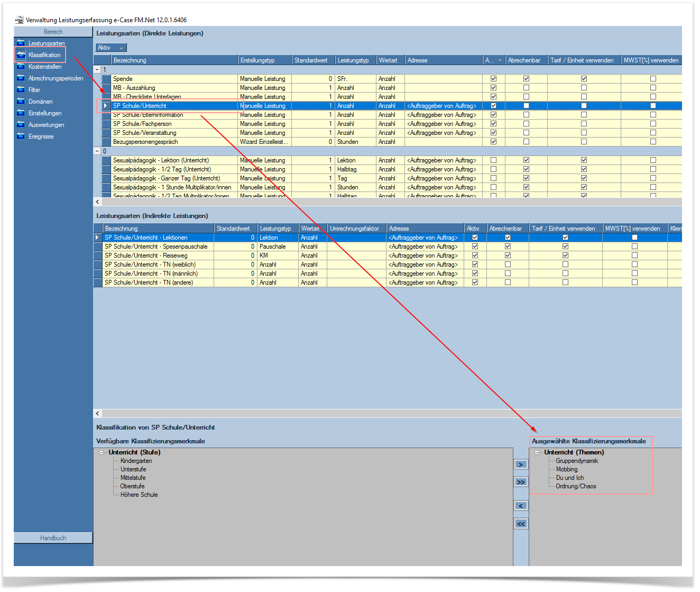Select the MB - Auszahlung row
The width and height of the screenshot is (700, 592).
point(391,88)
